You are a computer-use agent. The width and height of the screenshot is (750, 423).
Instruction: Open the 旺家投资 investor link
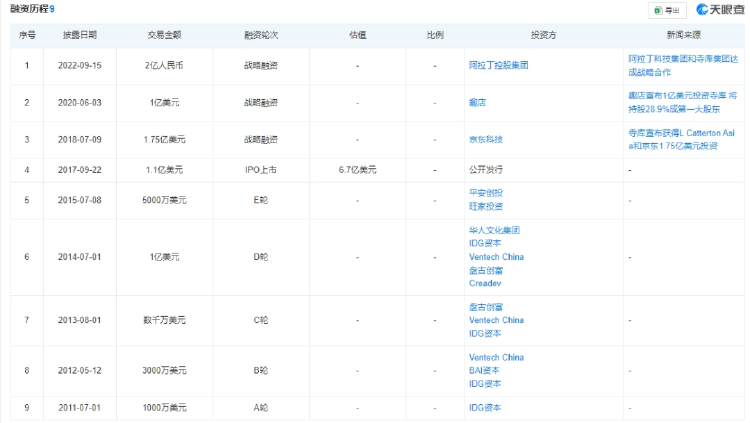[486, 206]
